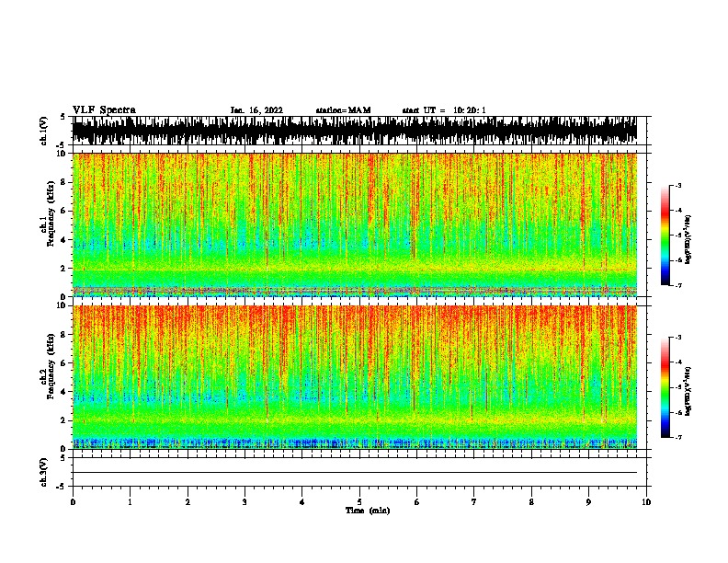Click time axis tick label 7

(x=474, y=502)
